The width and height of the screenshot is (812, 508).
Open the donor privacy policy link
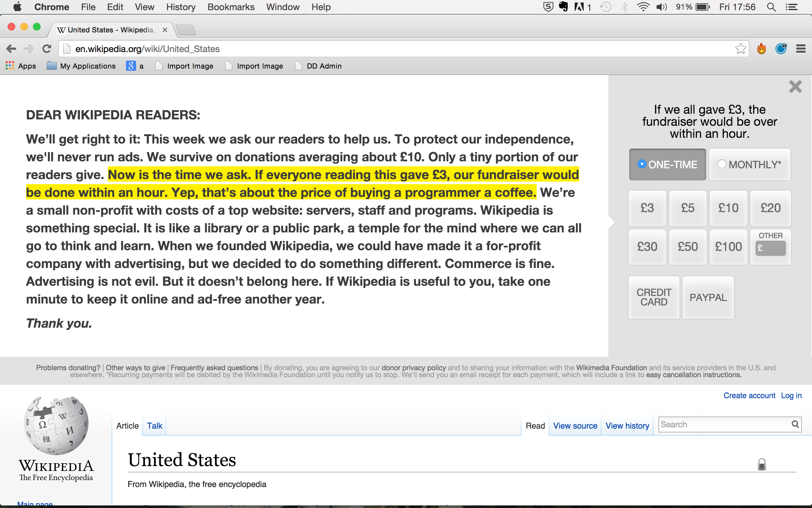[x=414, y=368]
